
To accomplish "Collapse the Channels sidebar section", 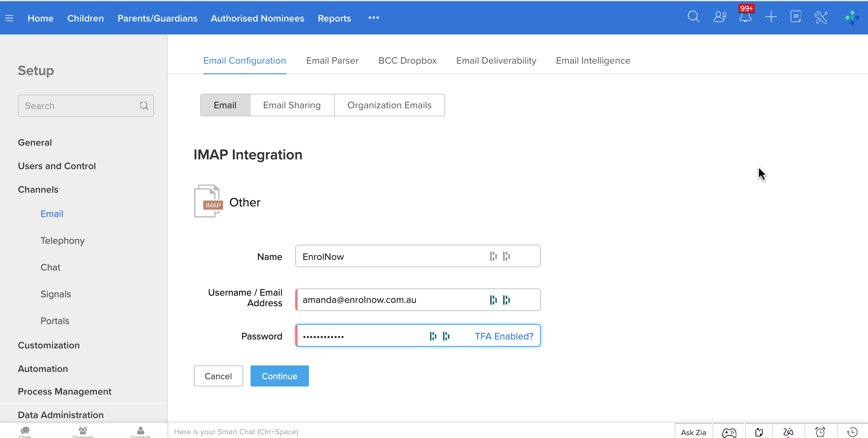I will [38, 189].
